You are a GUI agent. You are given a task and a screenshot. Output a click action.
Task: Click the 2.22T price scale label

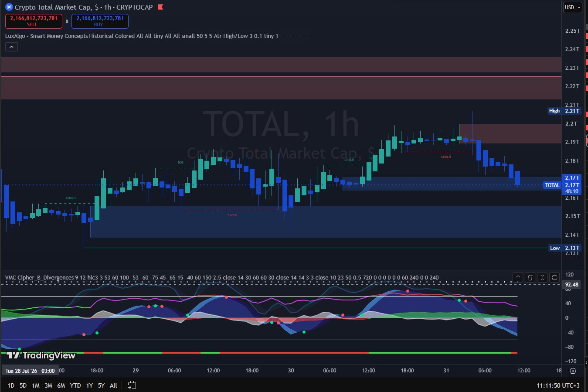click(572, 86)
